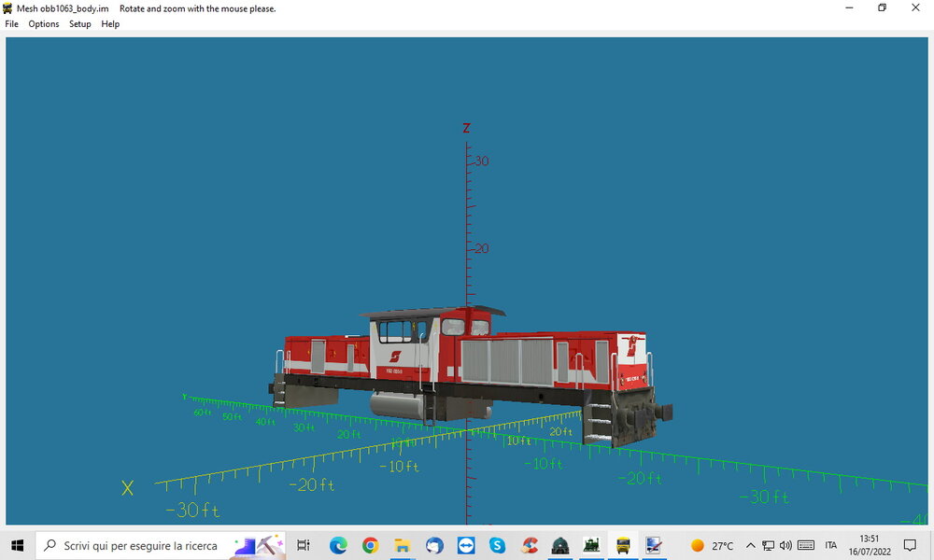Open touch keyboard tray icon

806,545
